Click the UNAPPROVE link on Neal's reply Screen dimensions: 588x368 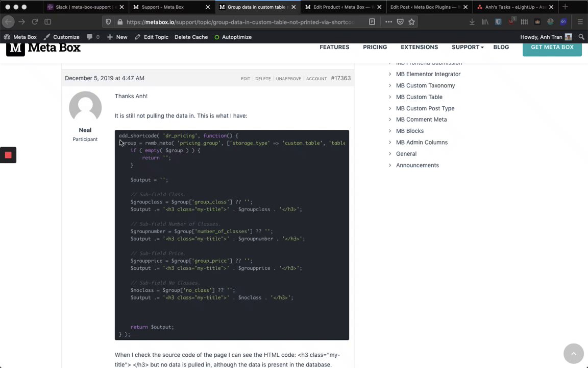[x=288, y=79]
